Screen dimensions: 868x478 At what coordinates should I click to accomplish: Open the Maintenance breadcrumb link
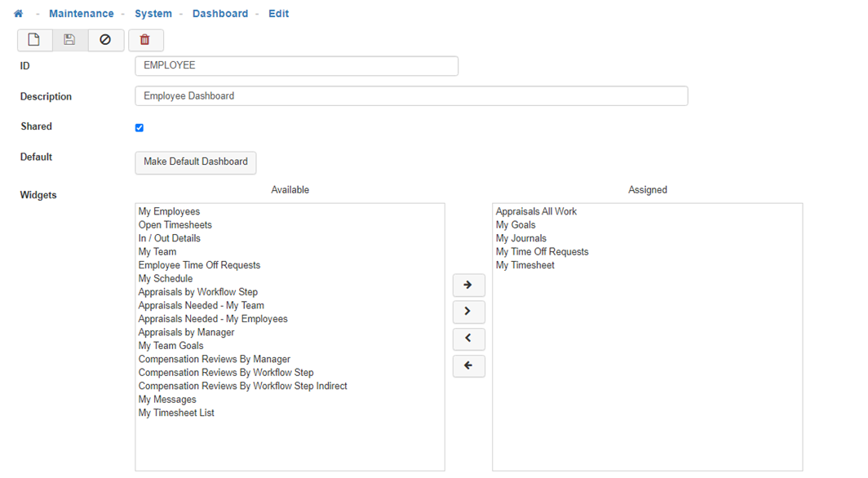coord(81,14)
